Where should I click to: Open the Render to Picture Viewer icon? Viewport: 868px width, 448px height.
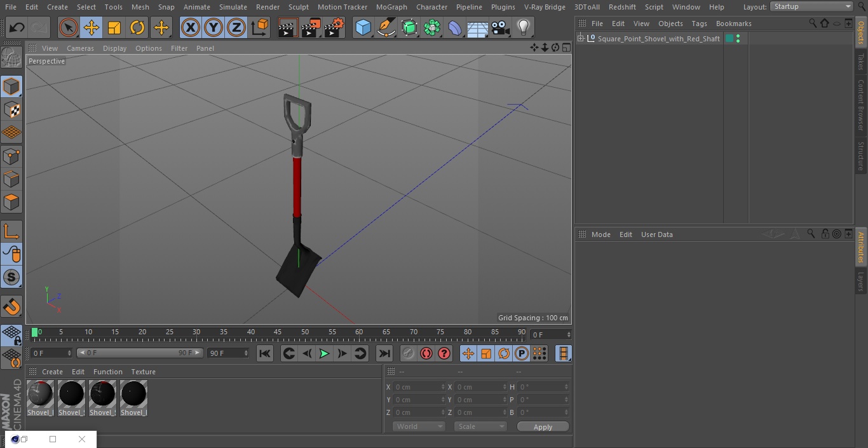click(x=311, y=28)
